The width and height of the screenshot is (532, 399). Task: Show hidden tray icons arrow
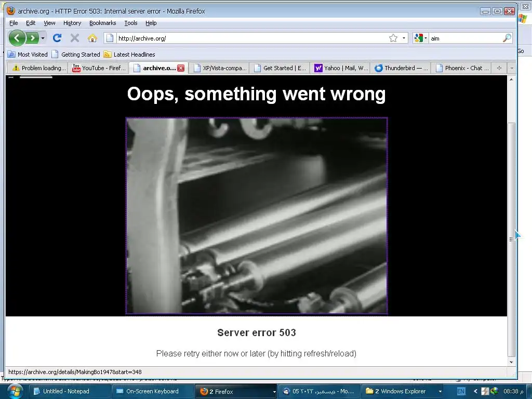[475, 391]
